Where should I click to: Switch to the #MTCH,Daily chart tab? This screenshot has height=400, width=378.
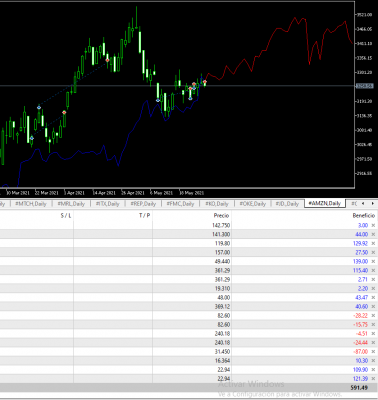pos(31,204)
